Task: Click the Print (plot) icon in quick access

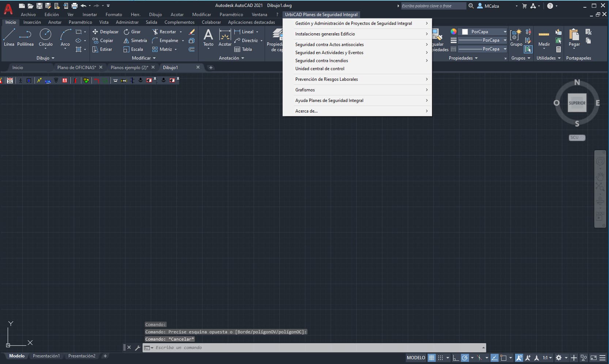Action: (x=75, y=6)
